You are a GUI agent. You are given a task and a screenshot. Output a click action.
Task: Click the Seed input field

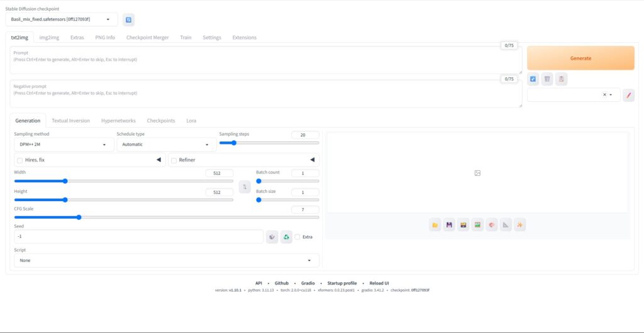click(139, 237)
